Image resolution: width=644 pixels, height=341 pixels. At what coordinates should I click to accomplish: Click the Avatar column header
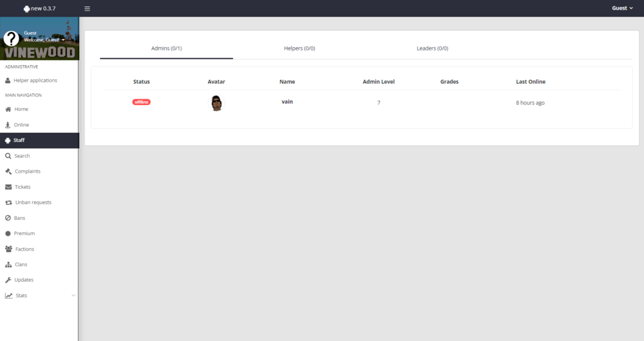[x=216, y=82]
